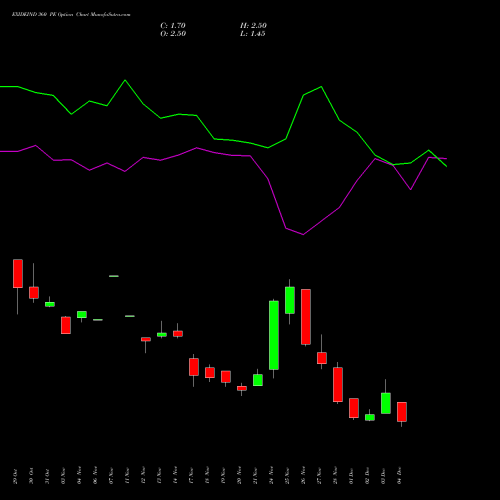This screenshot has width=500, height=500.
Task: Click the 03 Dec date label
Action: [383, 476]
